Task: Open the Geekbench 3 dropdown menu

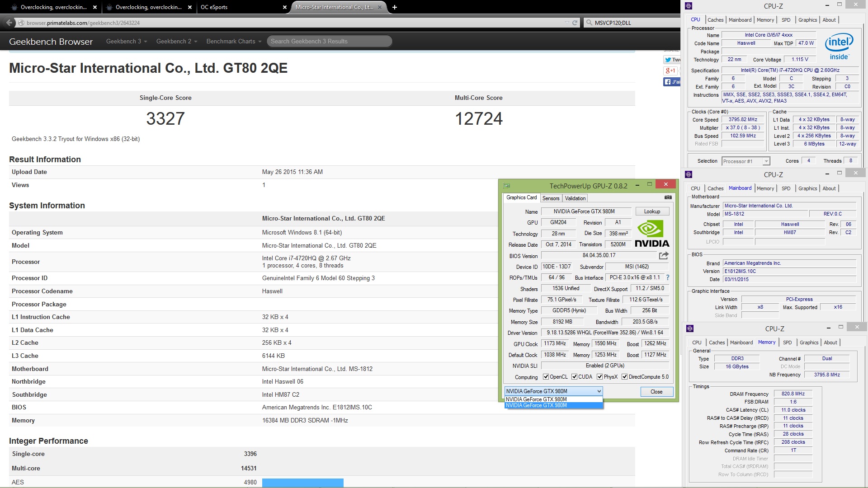Action: pyautogui.click(x=127, y=41)
